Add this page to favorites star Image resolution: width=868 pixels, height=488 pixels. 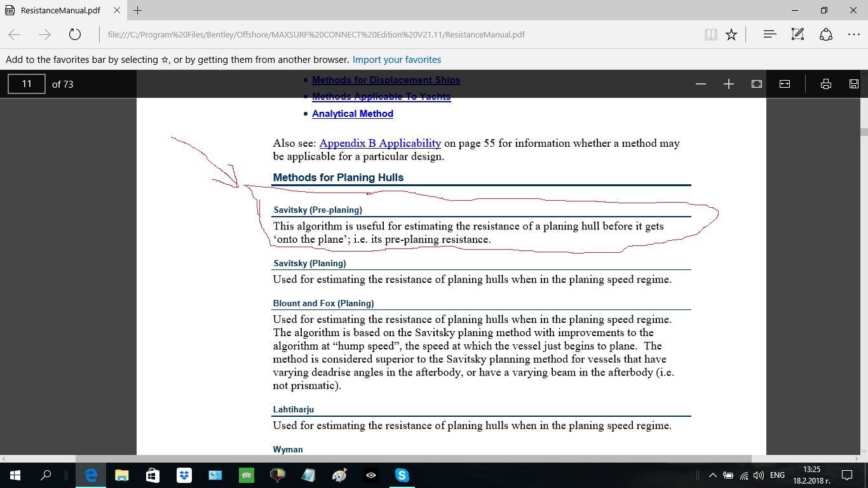(731, 34)
